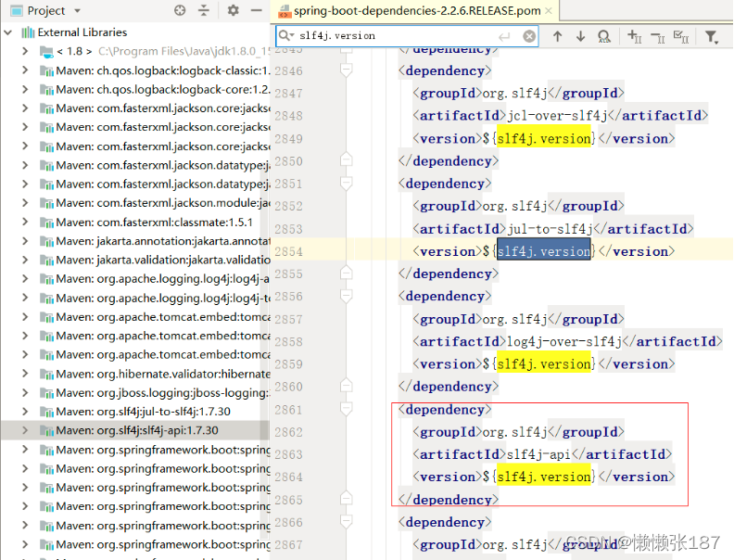Click the library icon beside log4j-api row

tap(46, 279)
